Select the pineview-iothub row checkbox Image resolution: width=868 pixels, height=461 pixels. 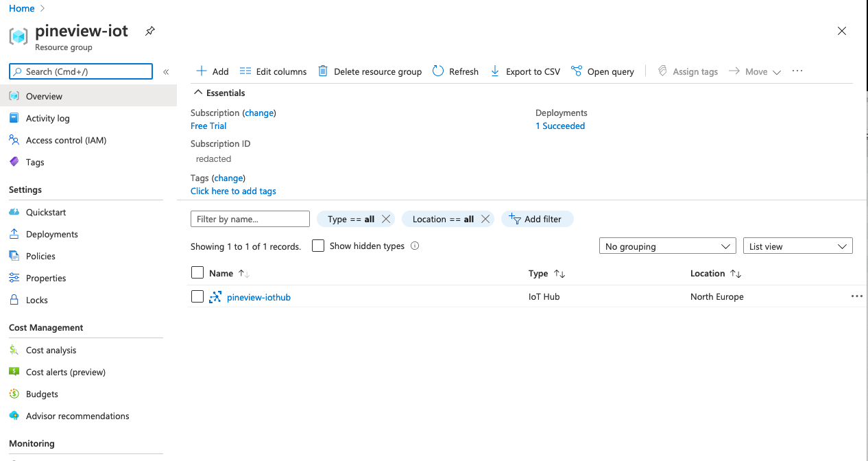(x=197, y=296)
